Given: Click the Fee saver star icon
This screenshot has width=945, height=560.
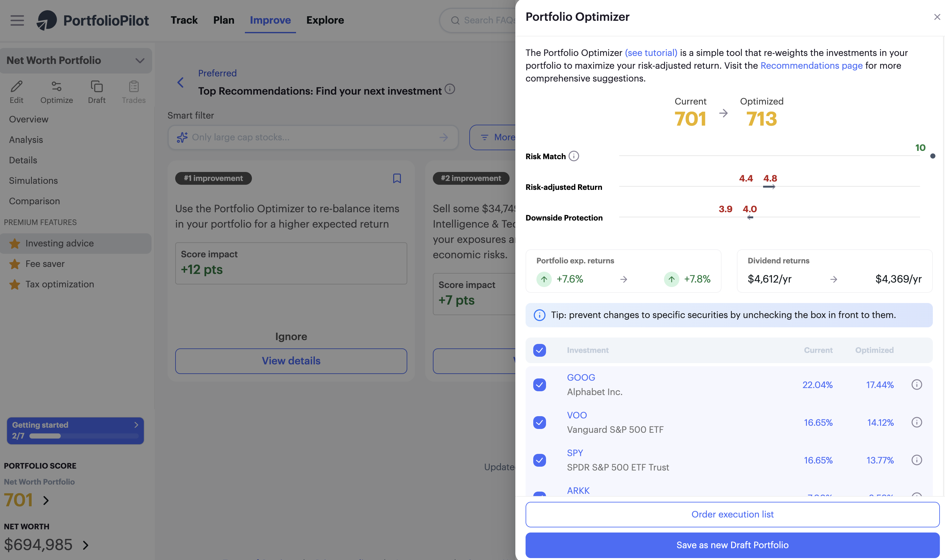Looking at the screenshot, I should click(15, 264).
